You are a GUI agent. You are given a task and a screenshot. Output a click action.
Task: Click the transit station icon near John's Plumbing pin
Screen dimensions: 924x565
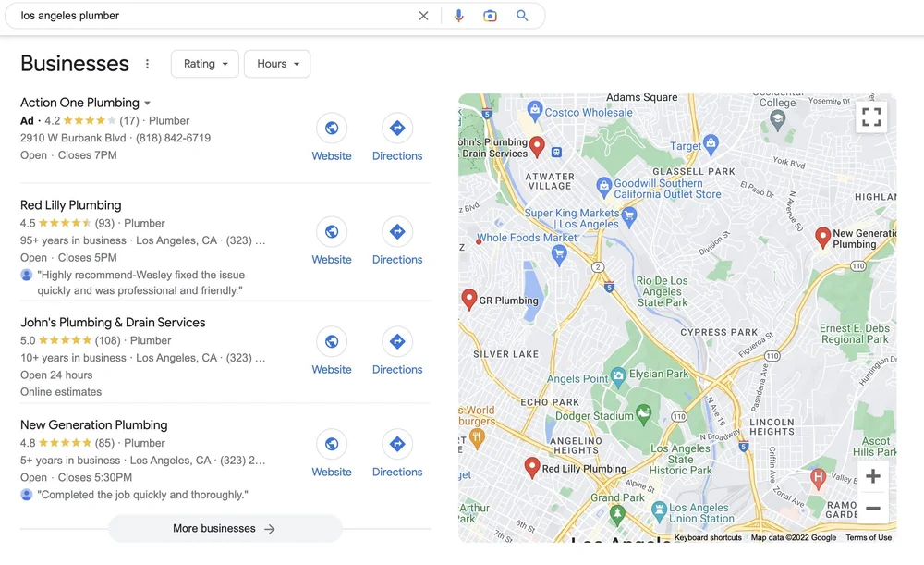pos(555,152)
